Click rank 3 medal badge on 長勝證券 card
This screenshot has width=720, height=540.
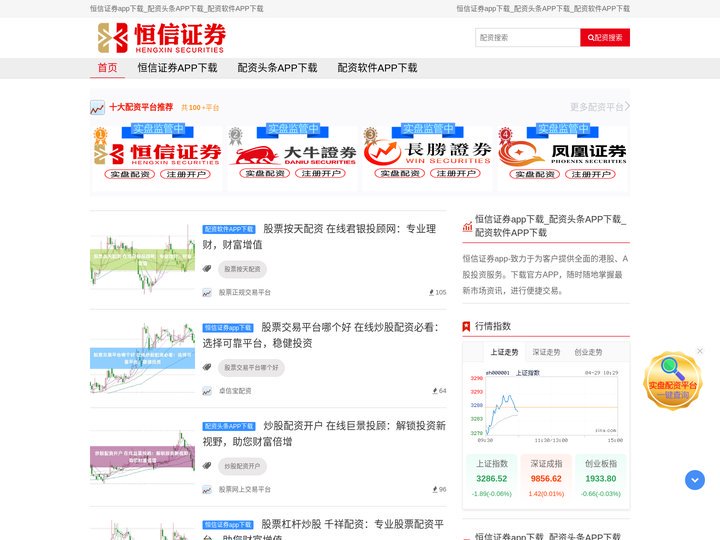coord(370,136)
